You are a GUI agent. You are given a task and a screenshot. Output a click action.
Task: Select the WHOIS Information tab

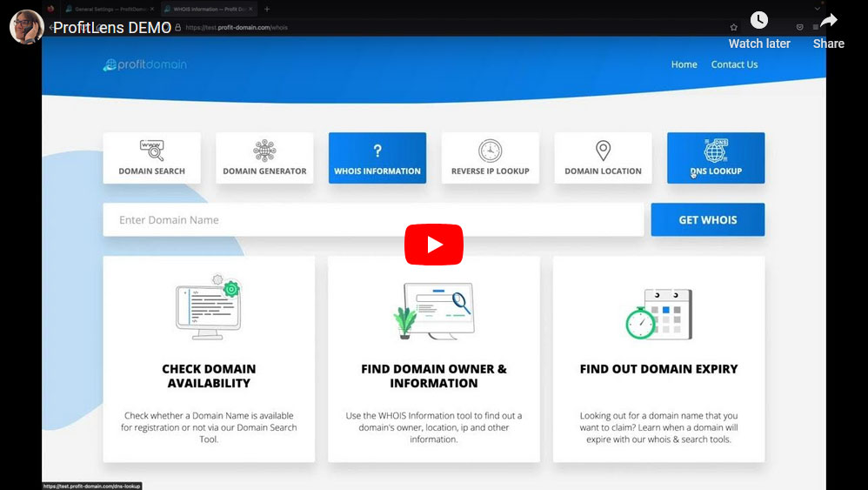[x=377, y=158]
